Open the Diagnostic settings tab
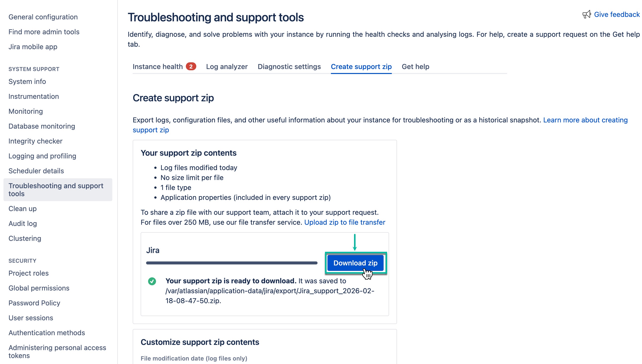642x364 pixels. pyautogui.click(x=289, y=67)
